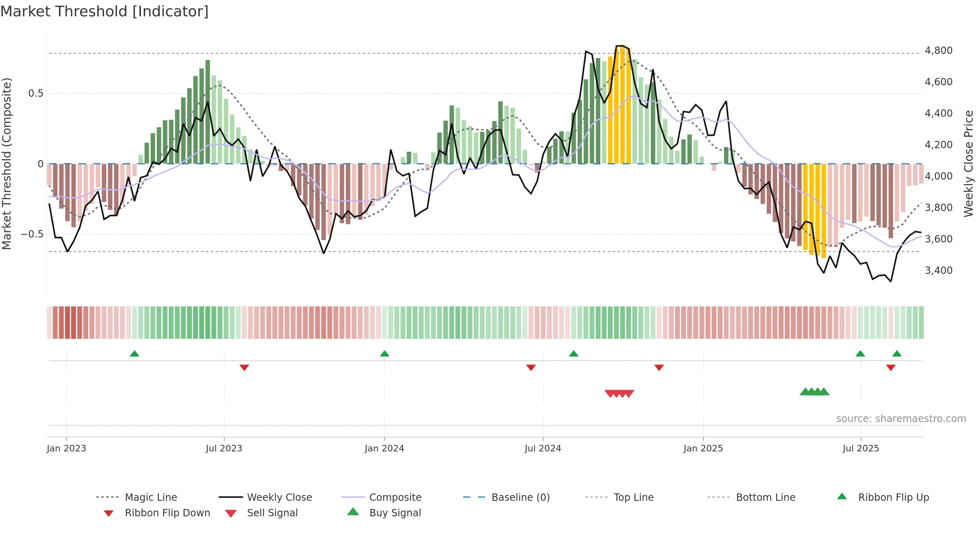Click the last ribbon flip up marker in 2025
The image size is (980, 551).
[897, 353]
